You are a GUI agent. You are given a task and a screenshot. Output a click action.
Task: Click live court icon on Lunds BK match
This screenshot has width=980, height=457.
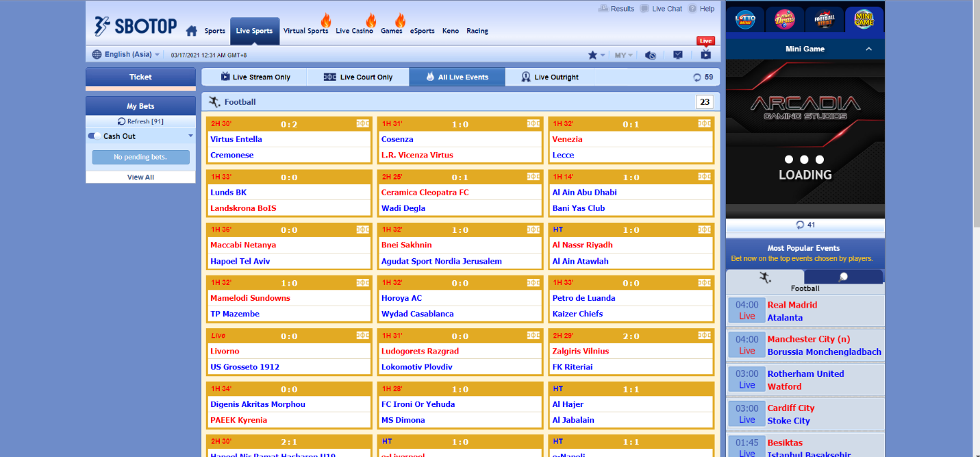[x=363, y=177]
